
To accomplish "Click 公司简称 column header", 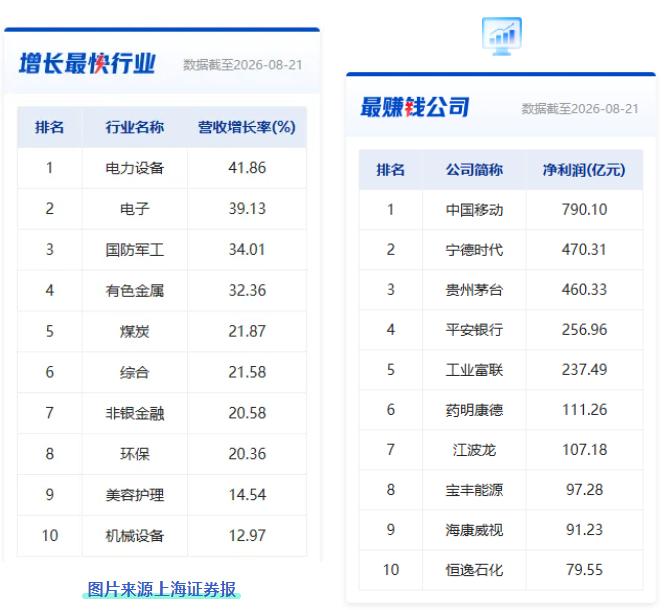I will coord(474,170).
